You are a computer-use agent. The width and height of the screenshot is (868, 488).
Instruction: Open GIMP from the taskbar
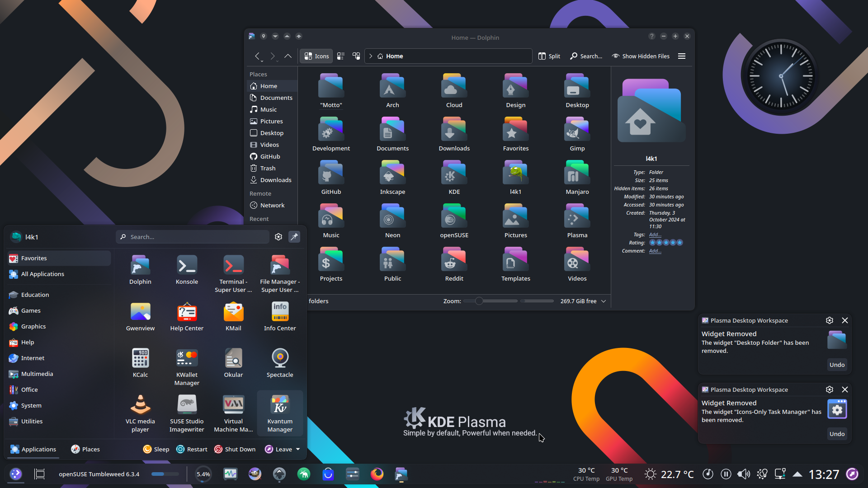pyautogui.click(x=255, y=474)
